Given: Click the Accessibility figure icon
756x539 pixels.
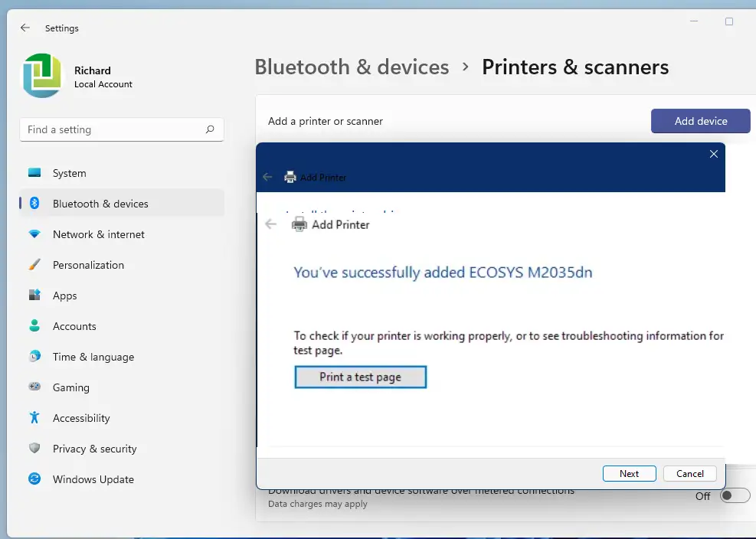Looking at the screenshot, I should click(x=34, y=417).
